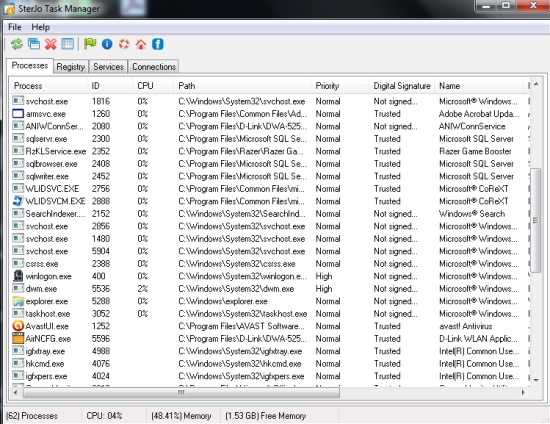
Task: Sort by the Digital Signature column header
Action: 402,86
